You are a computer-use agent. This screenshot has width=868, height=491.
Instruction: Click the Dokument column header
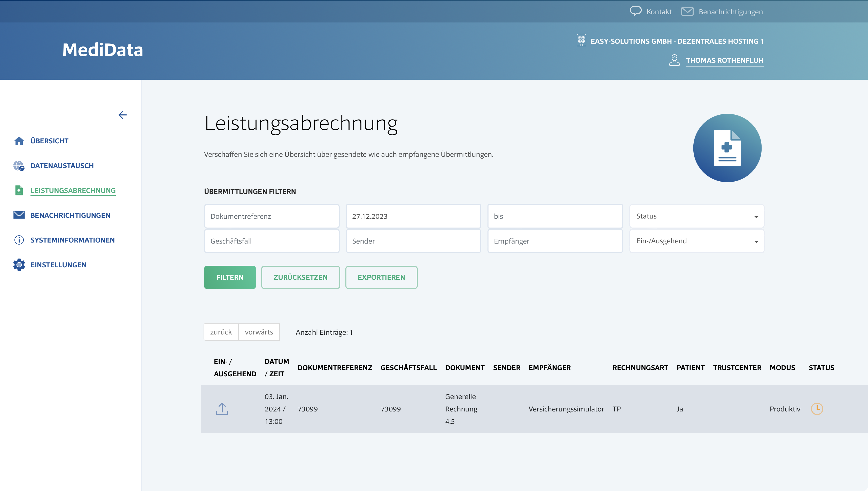click(465, 368)
